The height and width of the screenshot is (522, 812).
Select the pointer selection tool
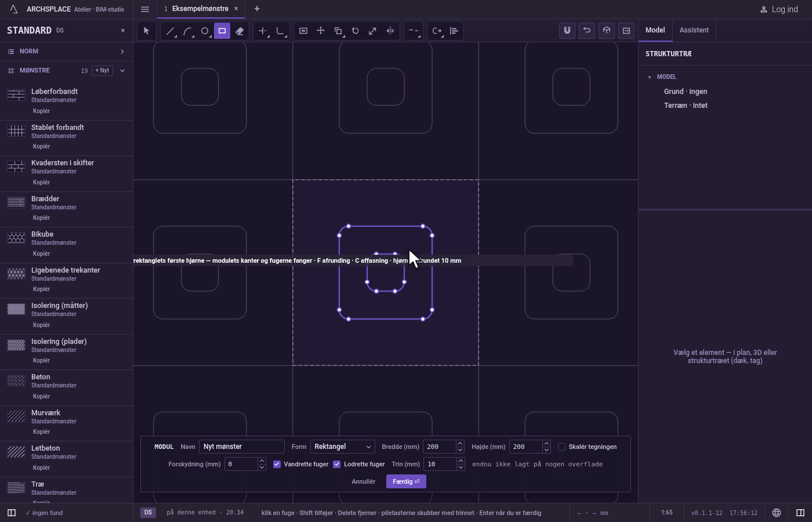click(x=146, y=31)
